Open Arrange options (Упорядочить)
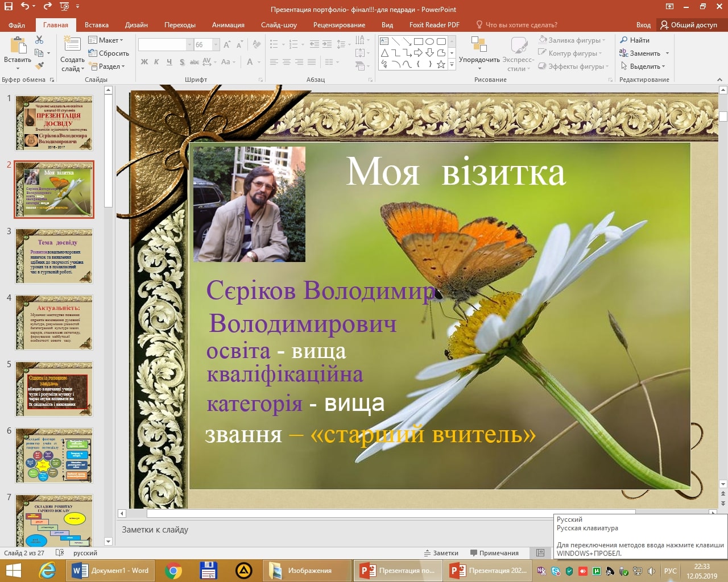Screen dimensions: 728x582 point(479,52)
